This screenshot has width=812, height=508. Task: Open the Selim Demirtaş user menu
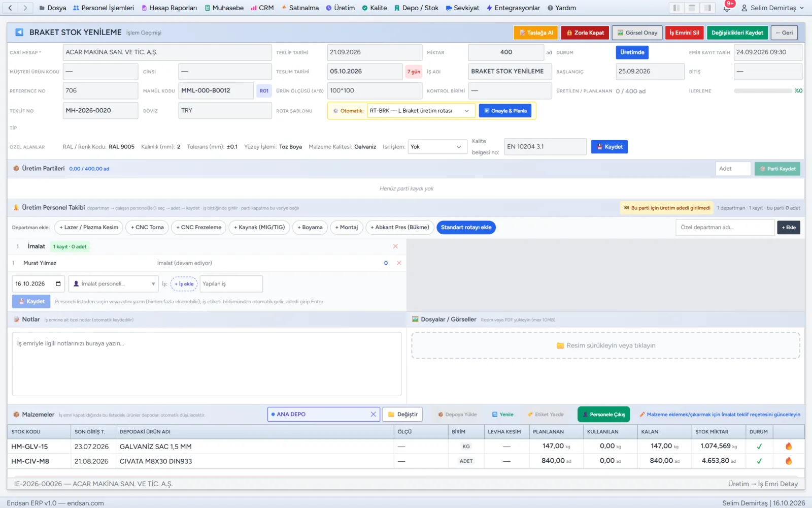(772, 8)
